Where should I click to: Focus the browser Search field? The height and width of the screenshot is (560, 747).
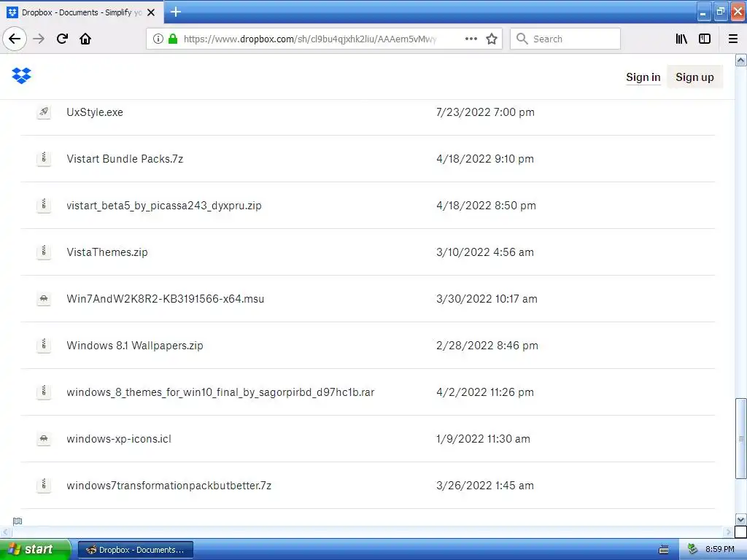pyautogui.click(x=565, y=39)
